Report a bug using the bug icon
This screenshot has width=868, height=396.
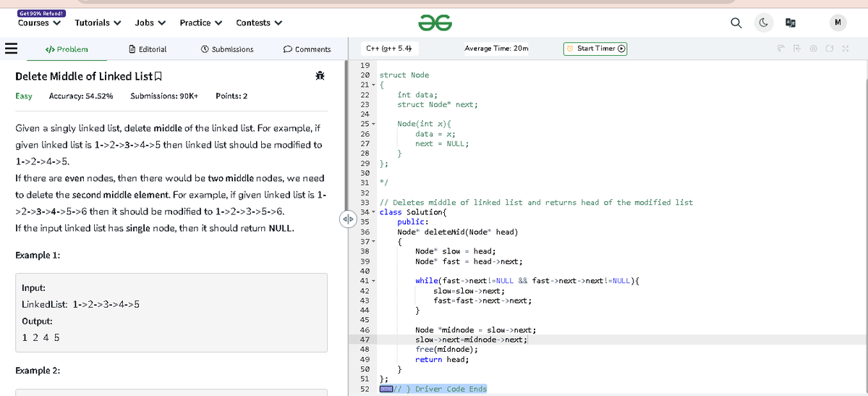click(x=320, y=76)
